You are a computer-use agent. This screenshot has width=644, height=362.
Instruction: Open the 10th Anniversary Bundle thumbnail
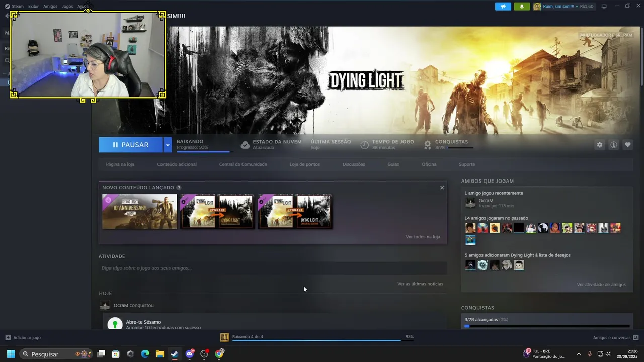pos(139,212)
